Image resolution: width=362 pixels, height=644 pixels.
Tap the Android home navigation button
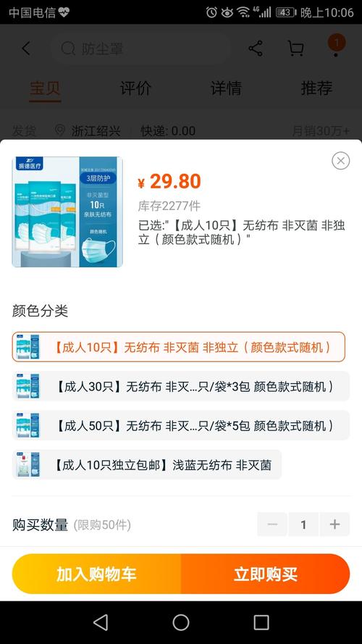click(181, 622)
